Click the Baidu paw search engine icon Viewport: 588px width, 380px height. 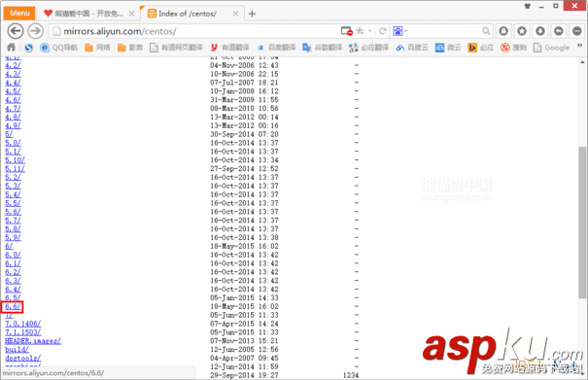tap(398, 31)
